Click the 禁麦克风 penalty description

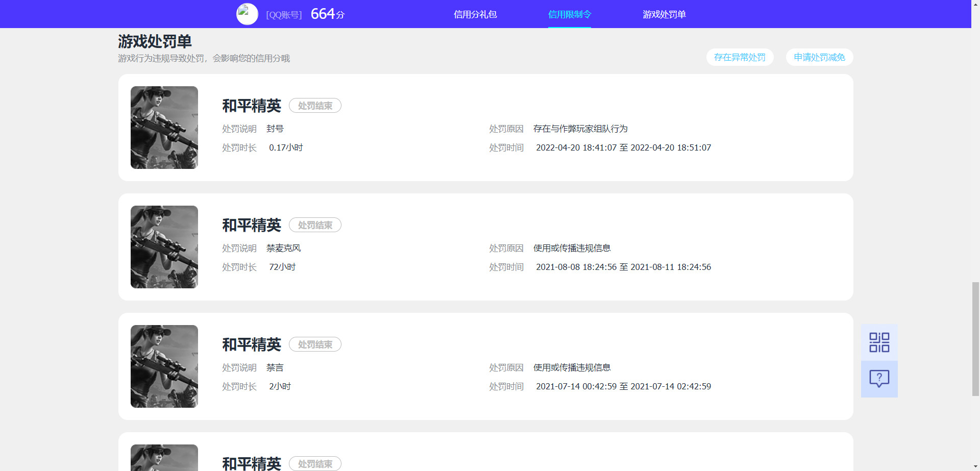[283, 248]
